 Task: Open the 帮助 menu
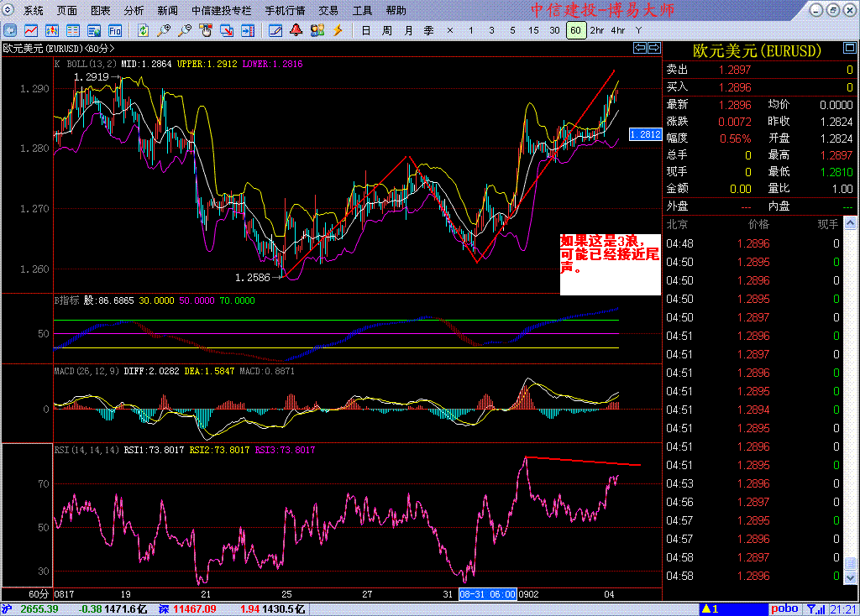(396, 10)
